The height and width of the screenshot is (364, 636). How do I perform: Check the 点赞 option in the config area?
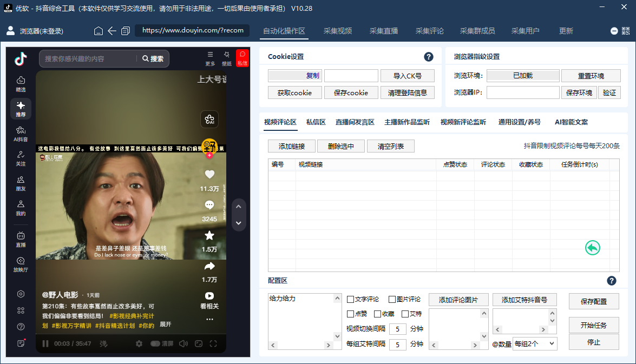350,314
